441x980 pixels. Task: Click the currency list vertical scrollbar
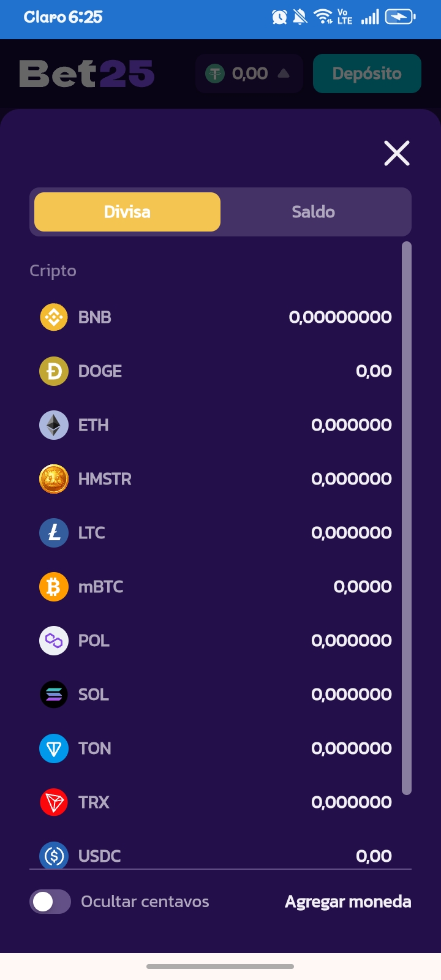pyautogui.click(x=407, y=518)
